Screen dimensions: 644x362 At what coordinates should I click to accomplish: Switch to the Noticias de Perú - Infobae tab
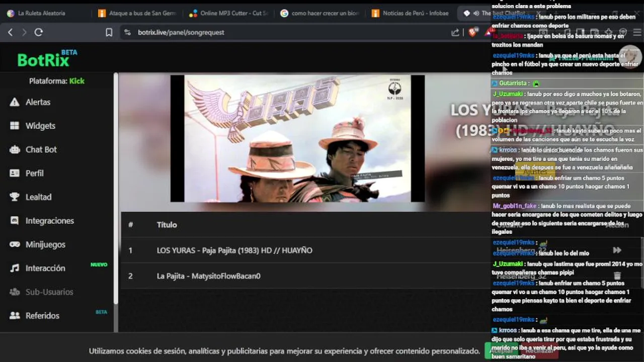pyautogui.click(x=410, y=14)
